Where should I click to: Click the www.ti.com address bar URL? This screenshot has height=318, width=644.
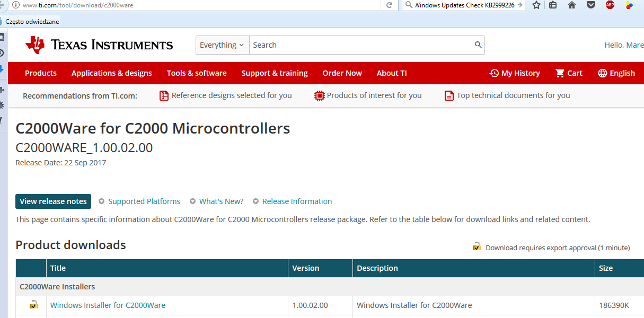[x=78, y=5]
